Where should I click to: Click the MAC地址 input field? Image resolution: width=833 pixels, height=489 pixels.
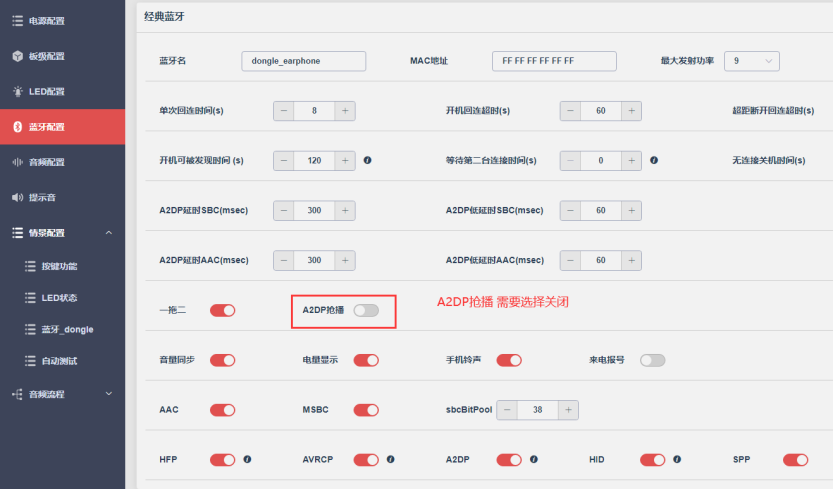554,61
